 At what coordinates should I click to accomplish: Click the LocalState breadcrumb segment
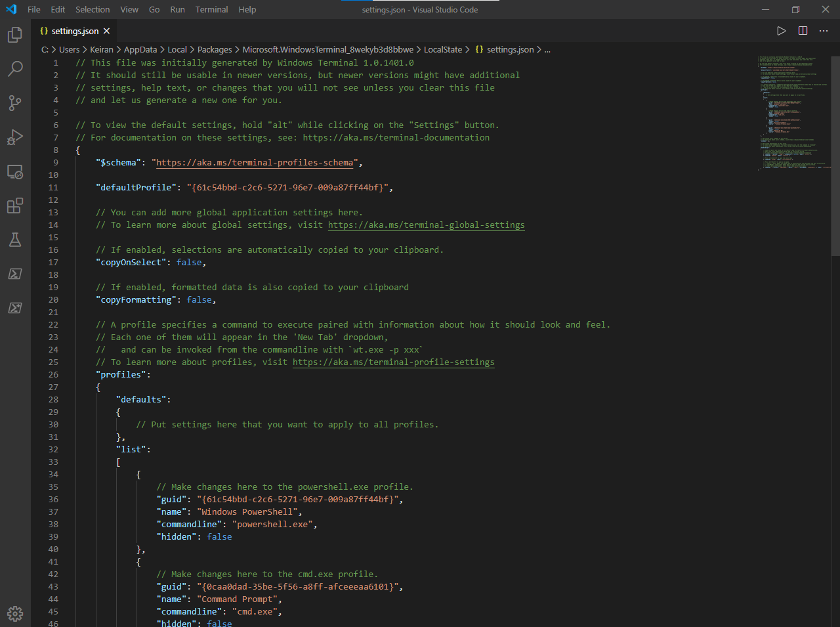coord(443,49)
